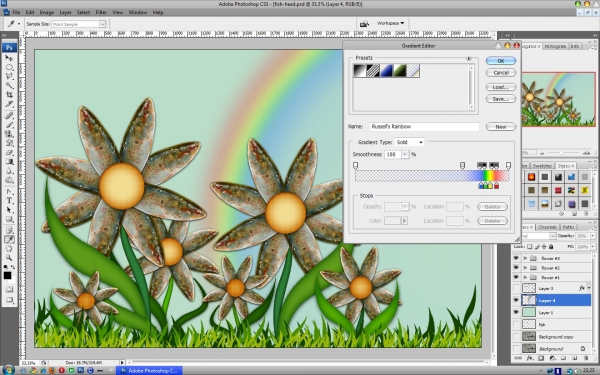Hide the flower #3 group
This screenshot has width=600, height=375.
coord(516,258)
